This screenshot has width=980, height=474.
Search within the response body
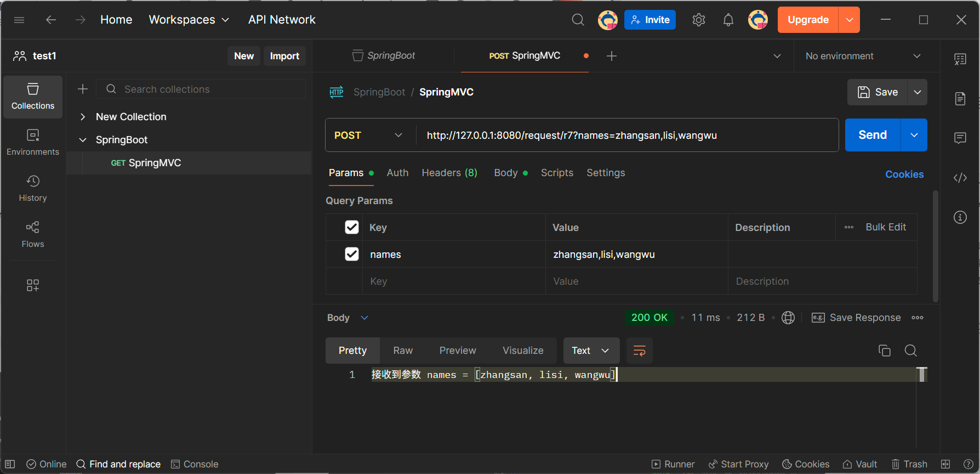tap(910, 351)
